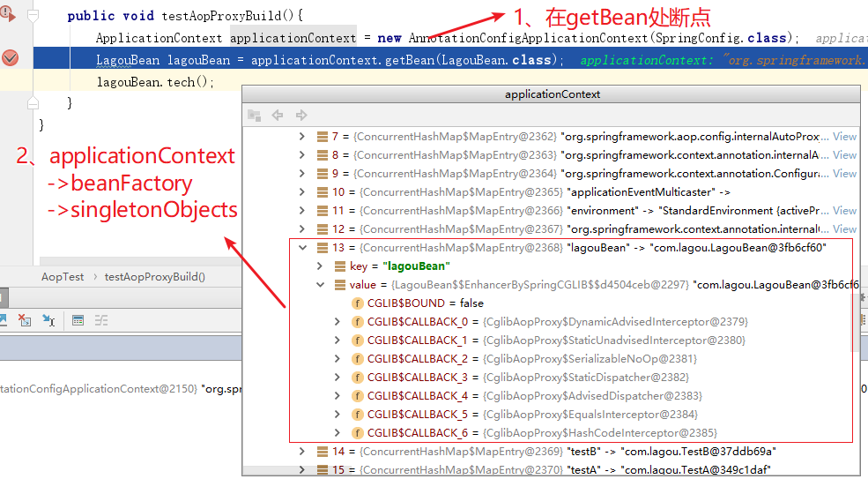Expand the CGLIB$CALLBACK_4 field
868x479 pixels.
point(338,396)
